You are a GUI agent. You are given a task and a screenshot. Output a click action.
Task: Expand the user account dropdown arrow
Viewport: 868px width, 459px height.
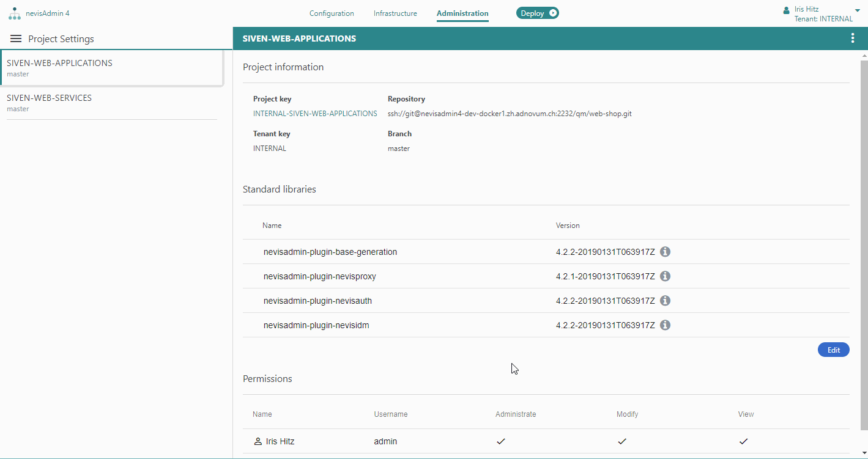click(x=857, y=10)
